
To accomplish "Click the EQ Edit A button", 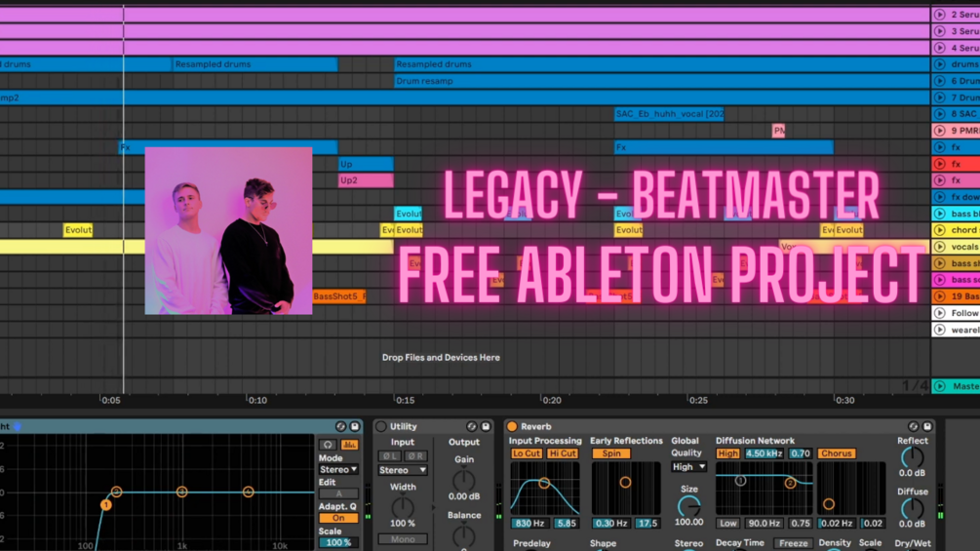I will tap(338, 493).
